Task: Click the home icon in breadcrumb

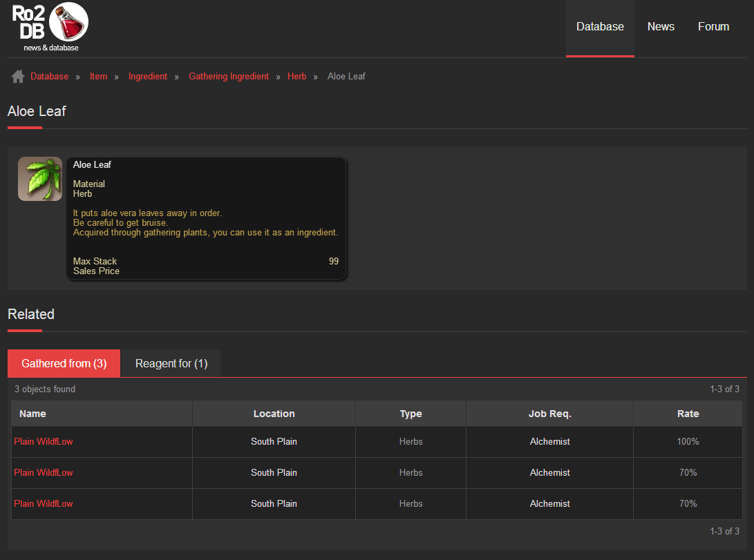Action: tap(18, 77)
